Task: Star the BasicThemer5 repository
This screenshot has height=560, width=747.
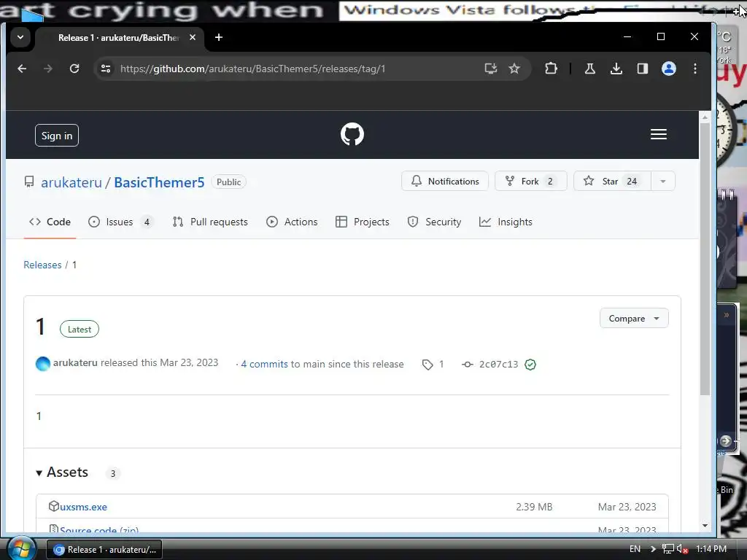Action: (x=612, y=182)
